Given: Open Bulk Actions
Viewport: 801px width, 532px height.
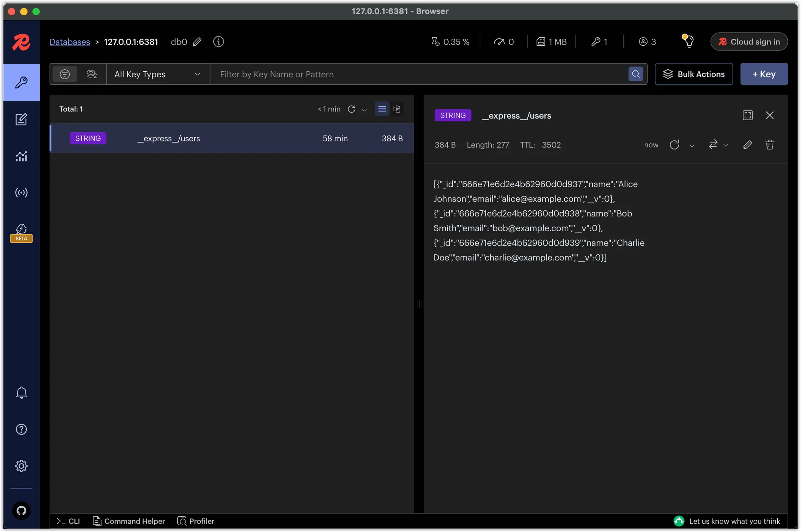Looking at the screenshot, I should coord(694,74).
